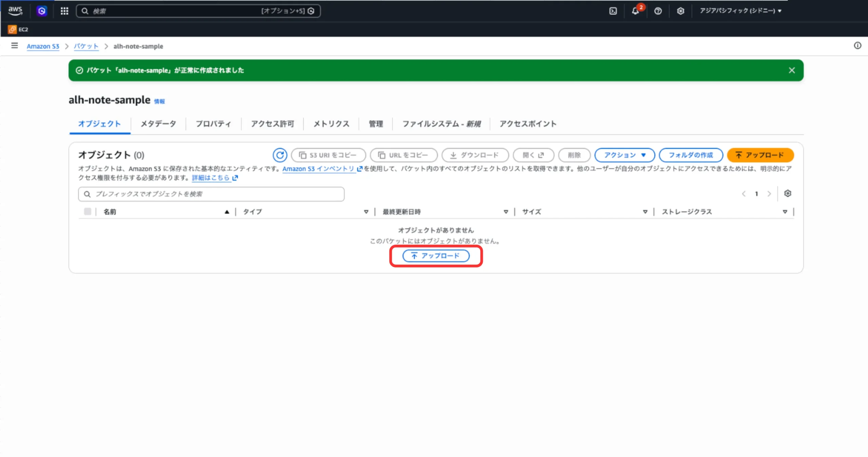Open the 情報 link beside the bucket name
The image size is (868, 457).
click(x=159, y=101)
